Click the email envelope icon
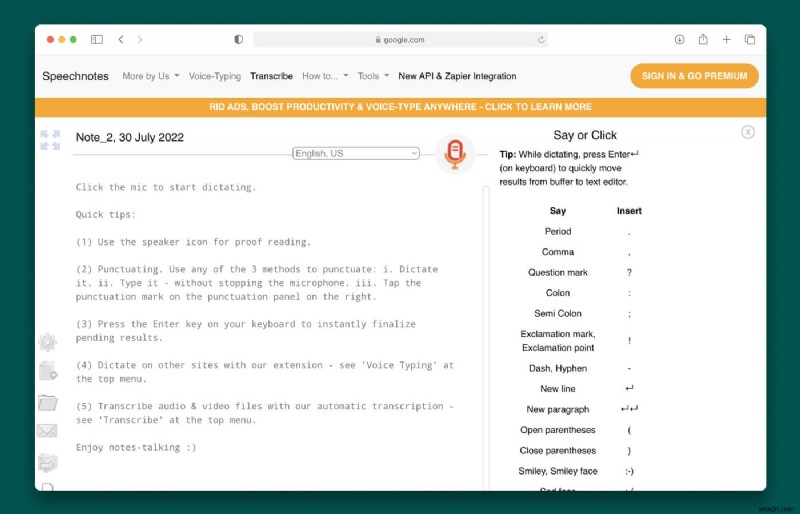The height and width of the screenshot is (514, 800). click(47, 431)
